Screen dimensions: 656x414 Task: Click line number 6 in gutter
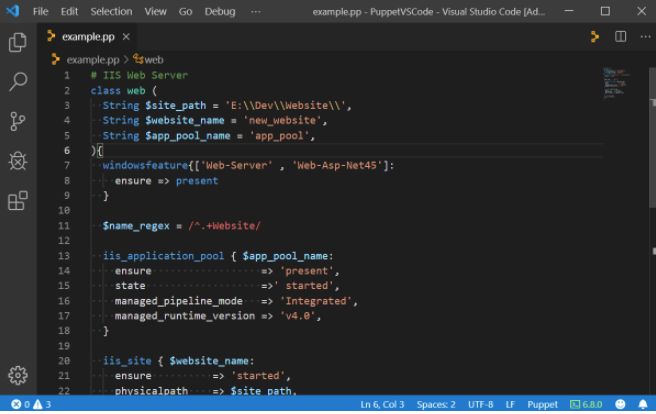pyautogui.click(x=67, y=151)
